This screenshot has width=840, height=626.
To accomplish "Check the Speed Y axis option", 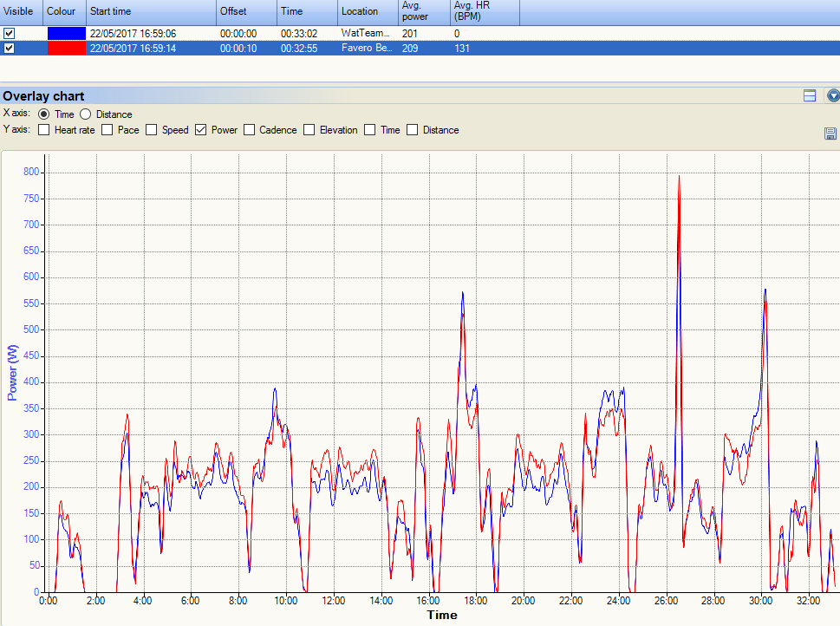I will [x=152, y=130].
